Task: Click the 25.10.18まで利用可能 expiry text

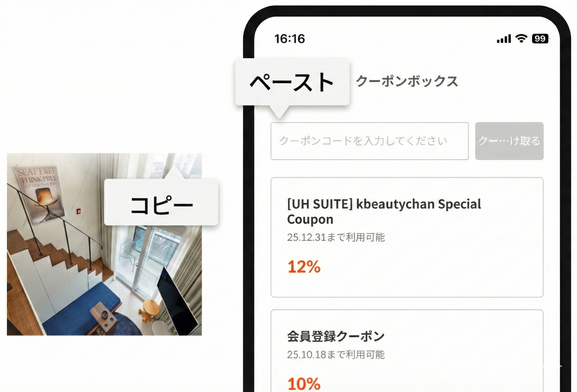Action: point(336,355)
